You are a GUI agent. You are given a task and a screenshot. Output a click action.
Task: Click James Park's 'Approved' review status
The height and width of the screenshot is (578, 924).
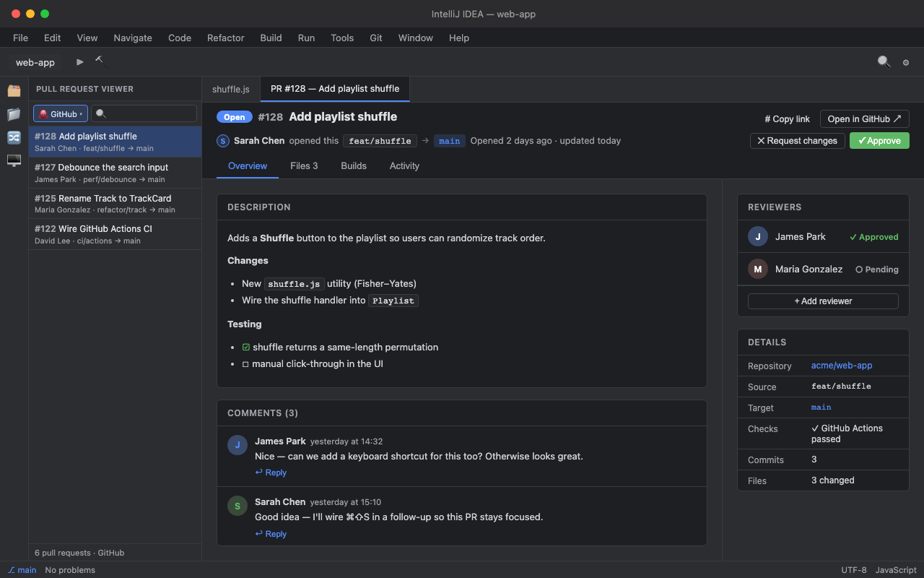tap(873, 237)
